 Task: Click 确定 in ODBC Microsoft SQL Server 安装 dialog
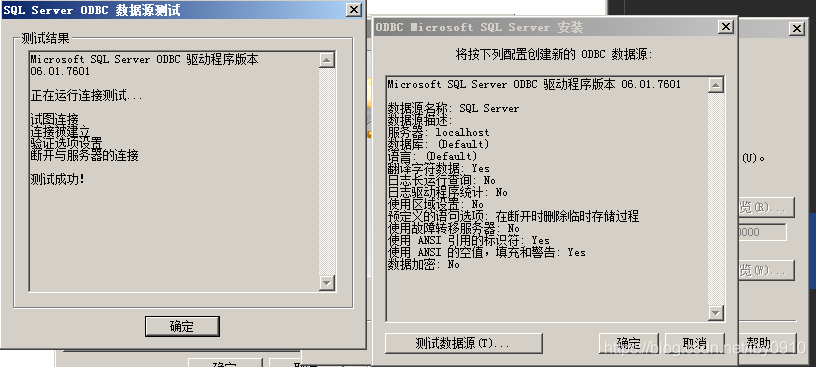628,343
